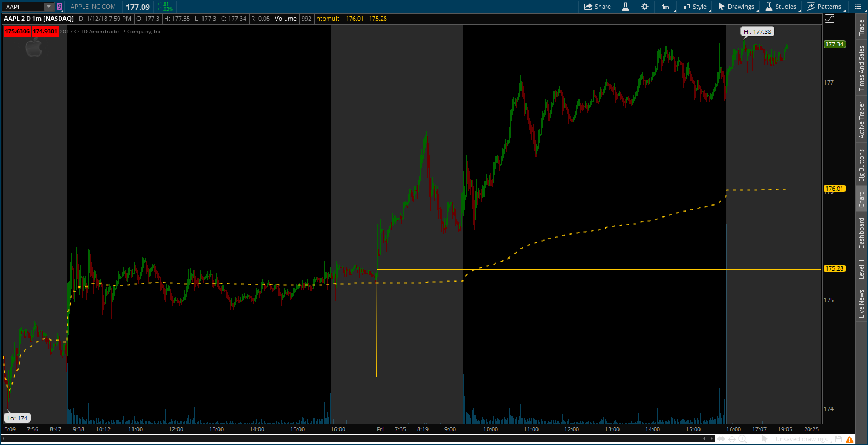Click the AAPL symbol input field
Viewport: 868px width, 445px height.
point(24,7)
